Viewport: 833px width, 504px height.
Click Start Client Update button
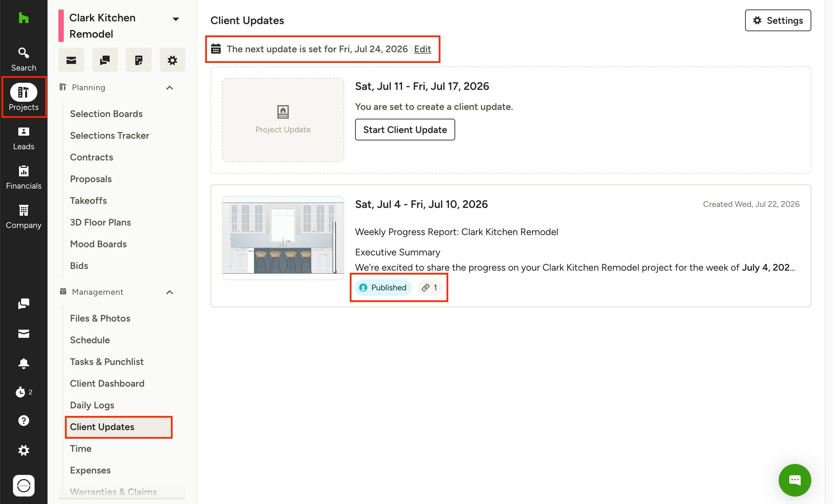point(405,130)
